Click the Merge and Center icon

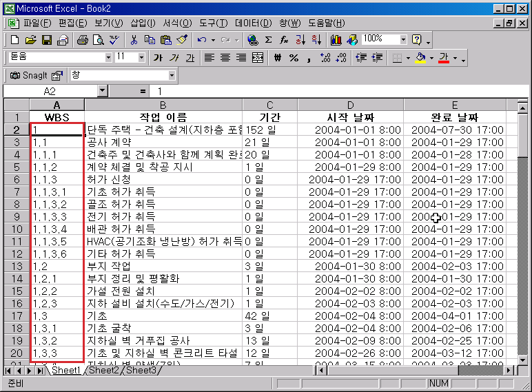pos(258,58)
